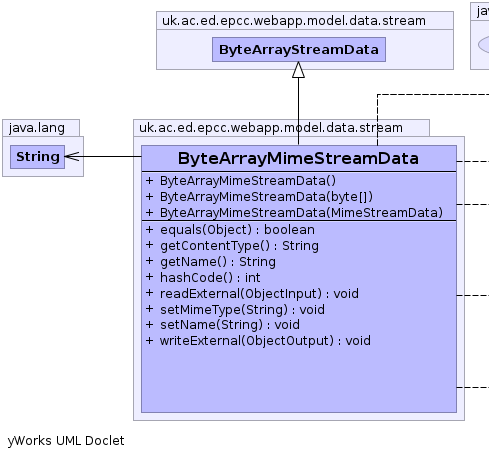Open the String class node
This screenshot has height=458, width=489.
tap(37, 157)
